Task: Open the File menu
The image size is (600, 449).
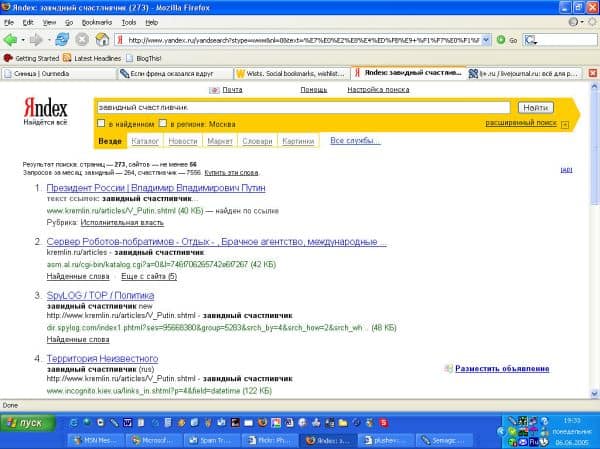Action: (9, 23)
